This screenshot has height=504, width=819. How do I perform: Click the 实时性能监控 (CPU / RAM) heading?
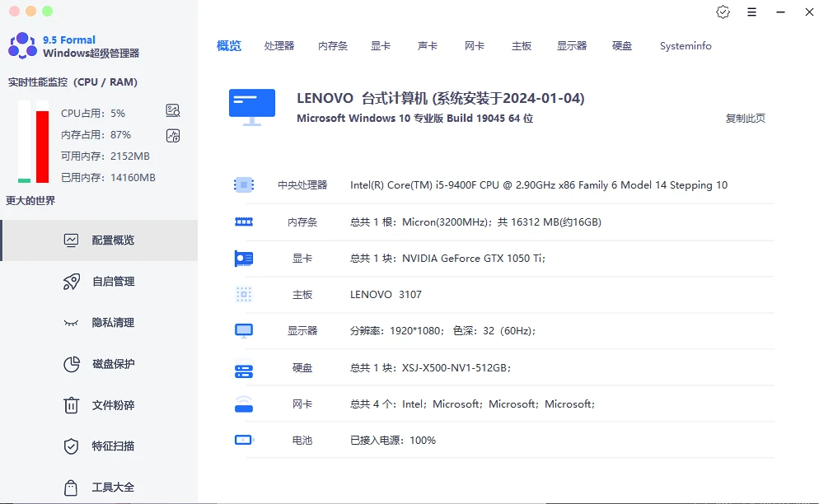coord(73,82)
